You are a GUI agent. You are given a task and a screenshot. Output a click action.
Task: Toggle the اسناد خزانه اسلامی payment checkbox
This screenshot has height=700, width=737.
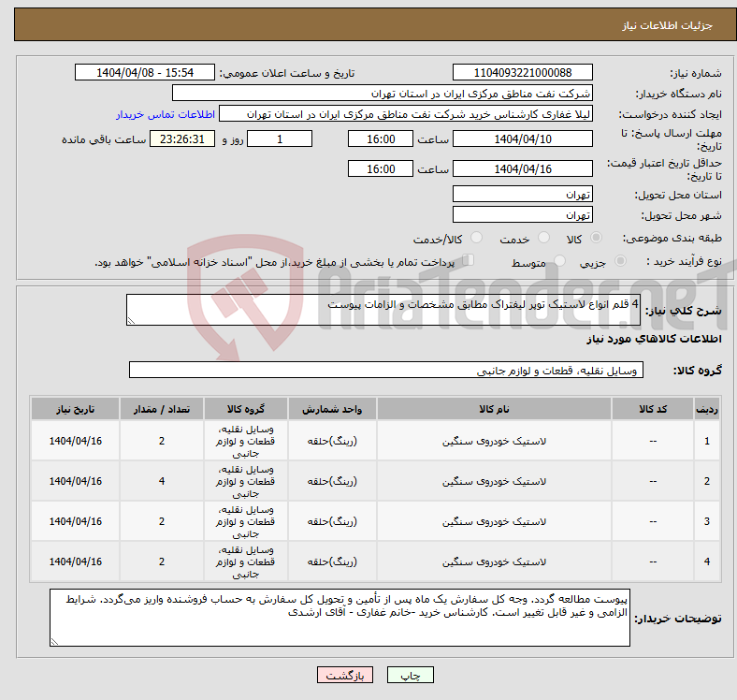(469, 260)
